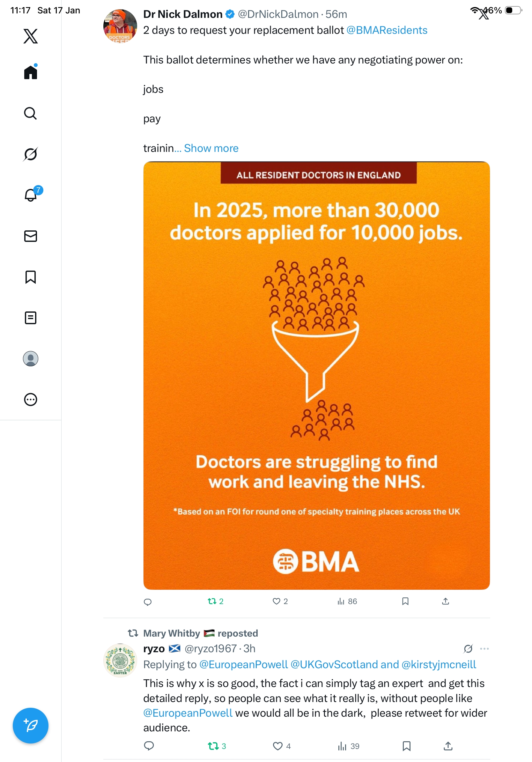This screenshot has width=532, height=762.
Task: Toggle bookmark on Dr Nick Dalmon's post
Action: [405, 601]
